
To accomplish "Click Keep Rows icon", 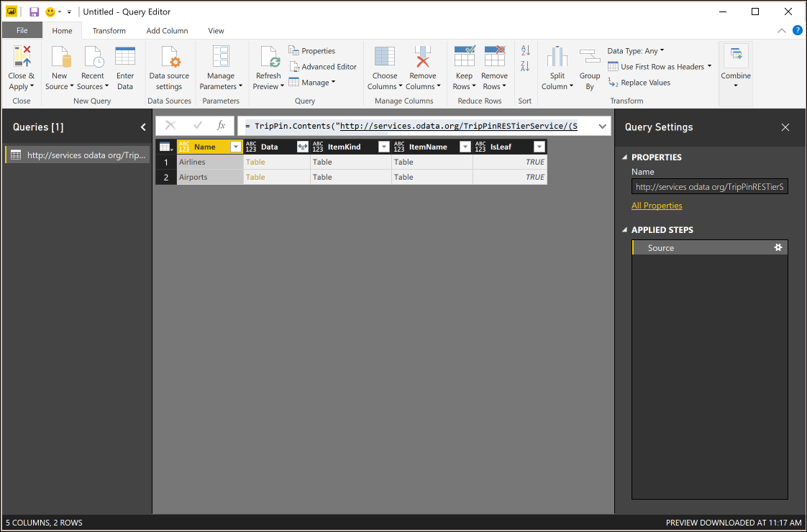I will tap(464, 56).
